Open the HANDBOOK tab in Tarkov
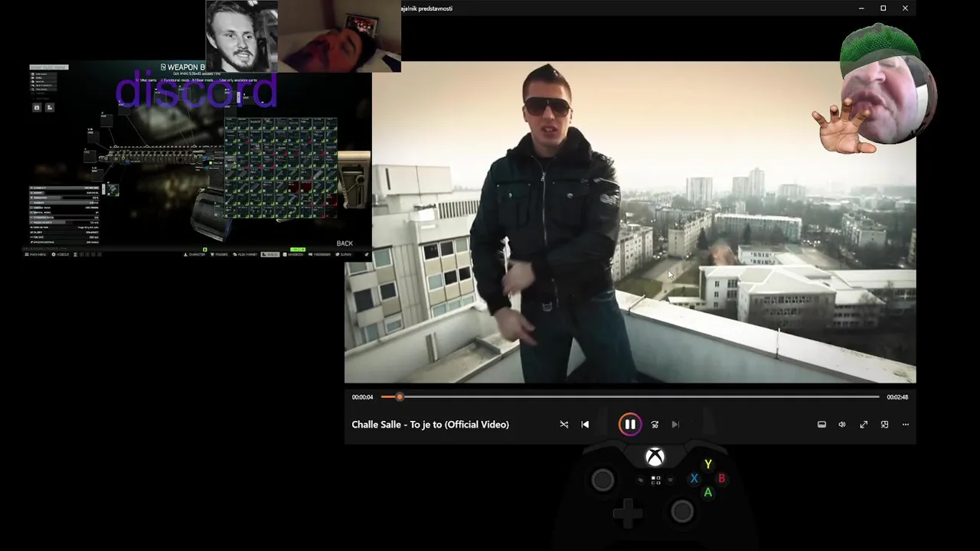 [293, 255]
